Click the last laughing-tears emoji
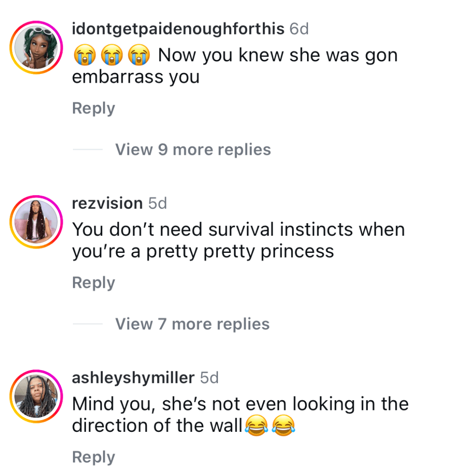This screenshot has height=476, width=452. (284, 426)
